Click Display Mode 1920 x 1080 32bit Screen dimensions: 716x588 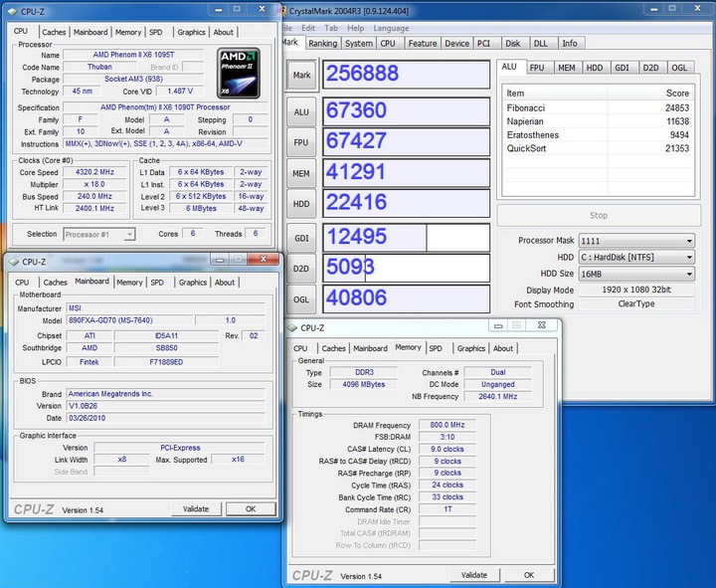[x=636, y=290]
